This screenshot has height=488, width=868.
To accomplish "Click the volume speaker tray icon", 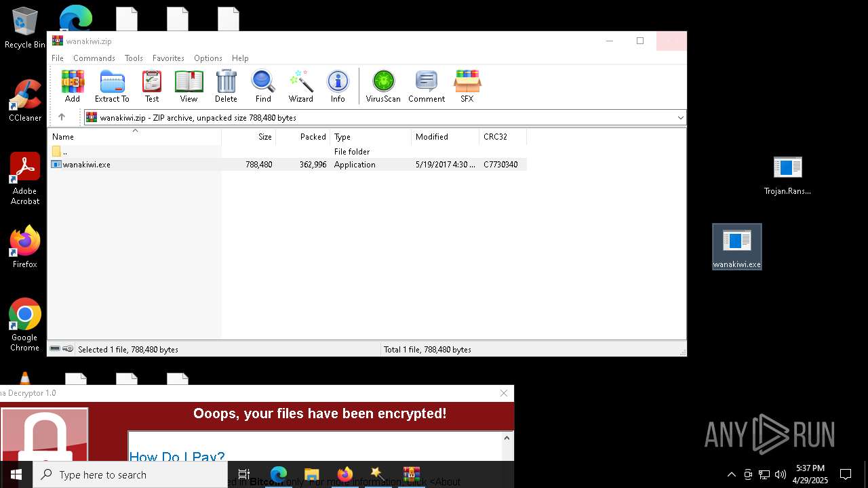I will (781, 474).
